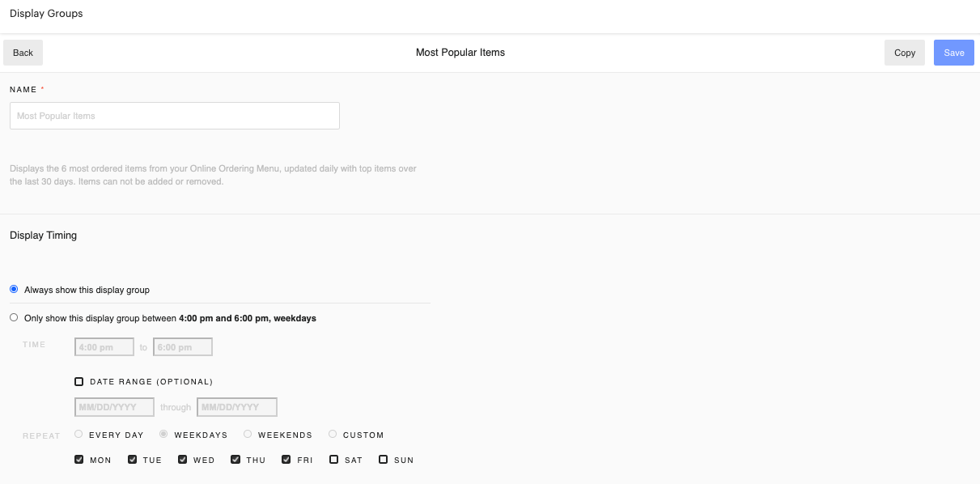Screen dimensions: 980x484
Task: Click the Most Popular Items heading
Action: tap(460, 53)
